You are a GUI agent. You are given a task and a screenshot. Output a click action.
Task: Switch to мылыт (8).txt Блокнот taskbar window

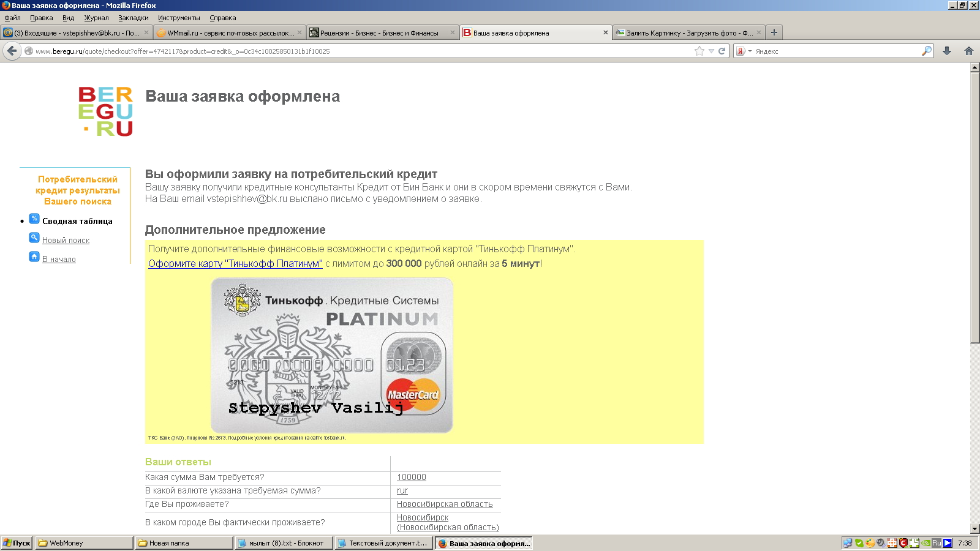(x=284, y=543)
